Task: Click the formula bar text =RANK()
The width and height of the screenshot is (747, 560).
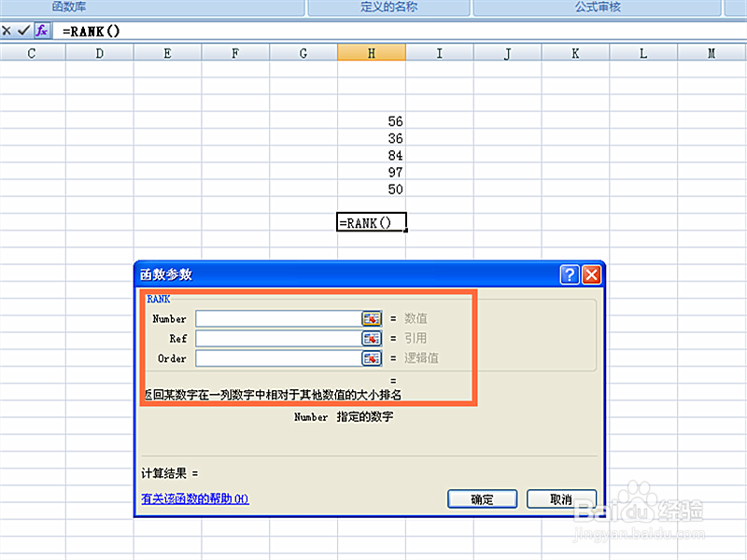Action: 91,32
